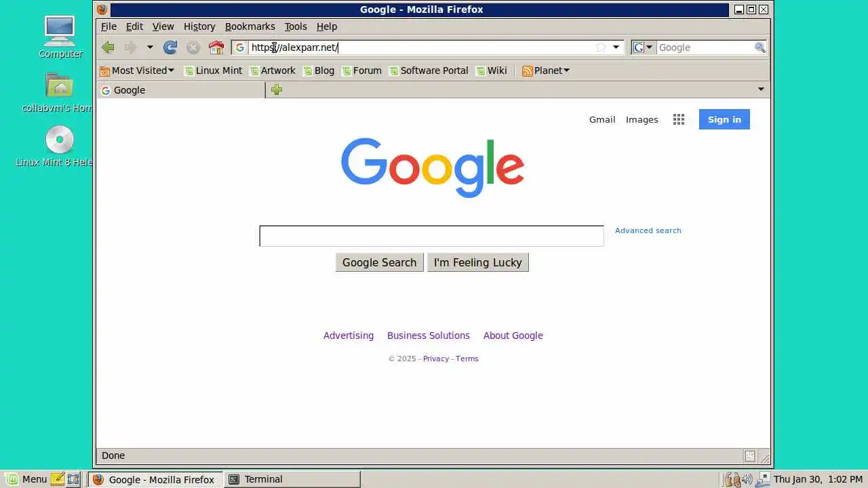This screenshot has width=868, height=488.
Task: Click the clock showing Thu Jan 30
Action: (x=818, y=479)
